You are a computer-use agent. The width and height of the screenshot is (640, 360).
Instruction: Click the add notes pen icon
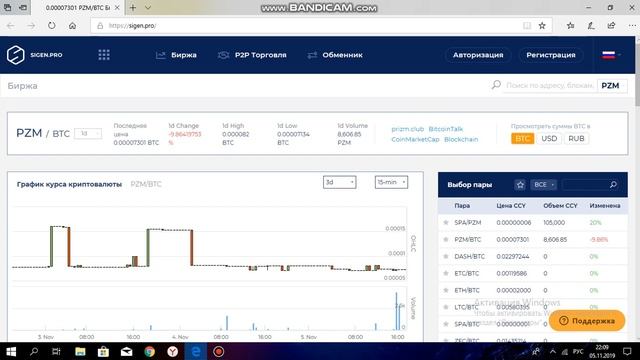(x=591, y=26)
